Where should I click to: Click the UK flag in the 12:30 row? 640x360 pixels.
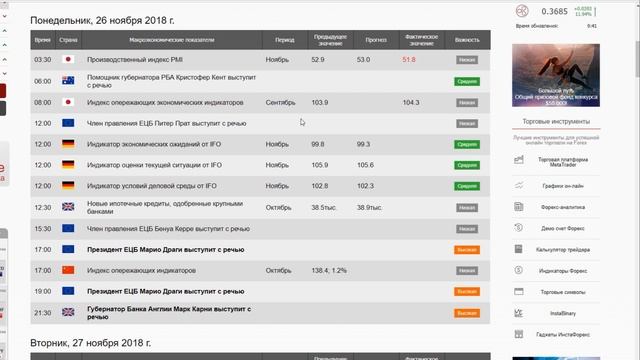tap(68, 207)
